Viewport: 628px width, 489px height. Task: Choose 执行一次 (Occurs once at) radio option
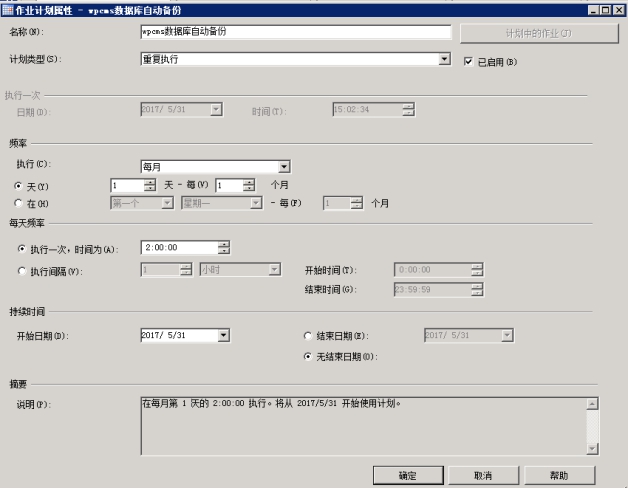pyautogui.click(x=20, y=248)
